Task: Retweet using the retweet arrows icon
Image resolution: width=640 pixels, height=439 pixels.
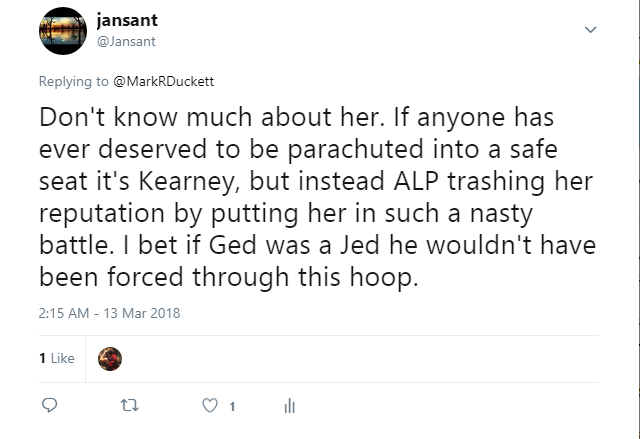Action: (x=130, y=405)
